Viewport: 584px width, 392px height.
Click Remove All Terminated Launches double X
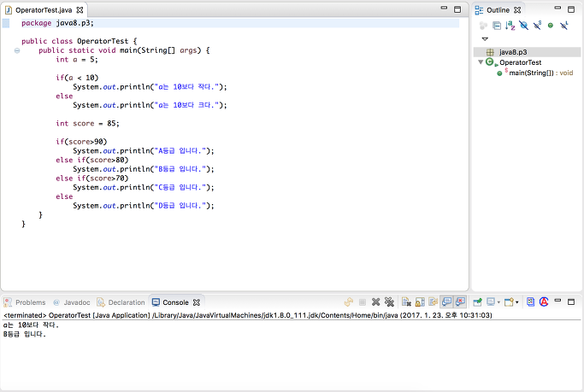click(389, 302)
